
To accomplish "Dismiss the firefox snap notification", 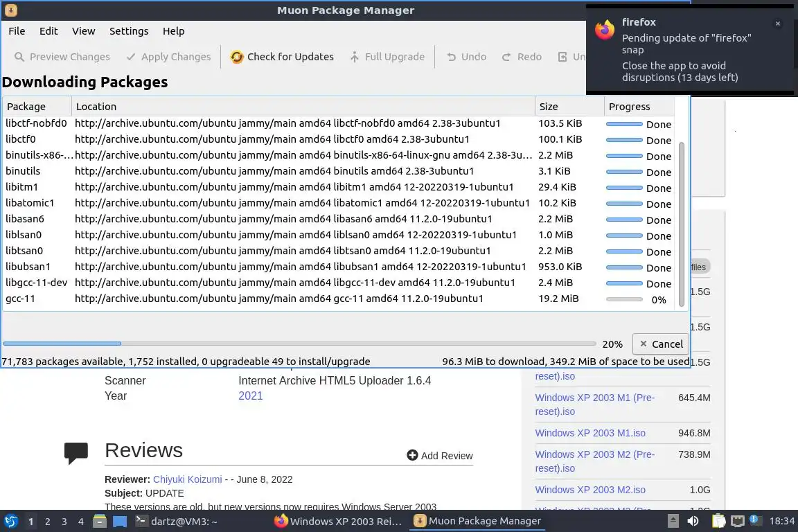I will (777, 24).
